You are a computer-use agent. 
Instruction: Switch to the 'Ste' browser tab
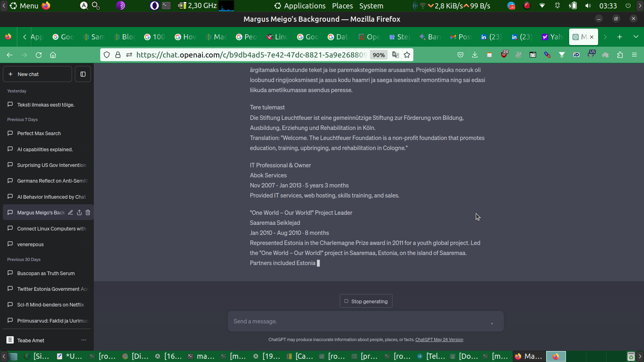(399, 37)
